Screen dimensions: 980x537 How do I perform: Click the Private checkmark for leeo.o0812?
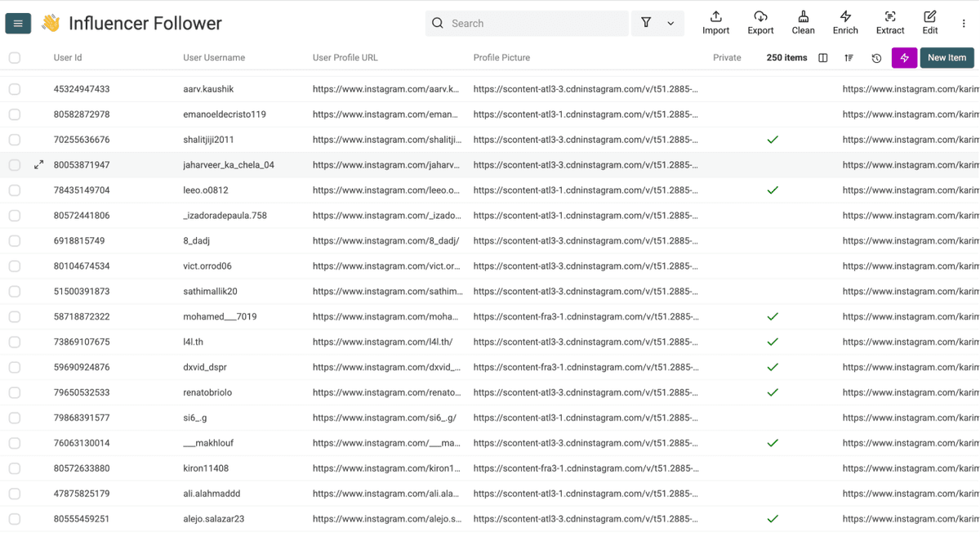coord(773,190)
